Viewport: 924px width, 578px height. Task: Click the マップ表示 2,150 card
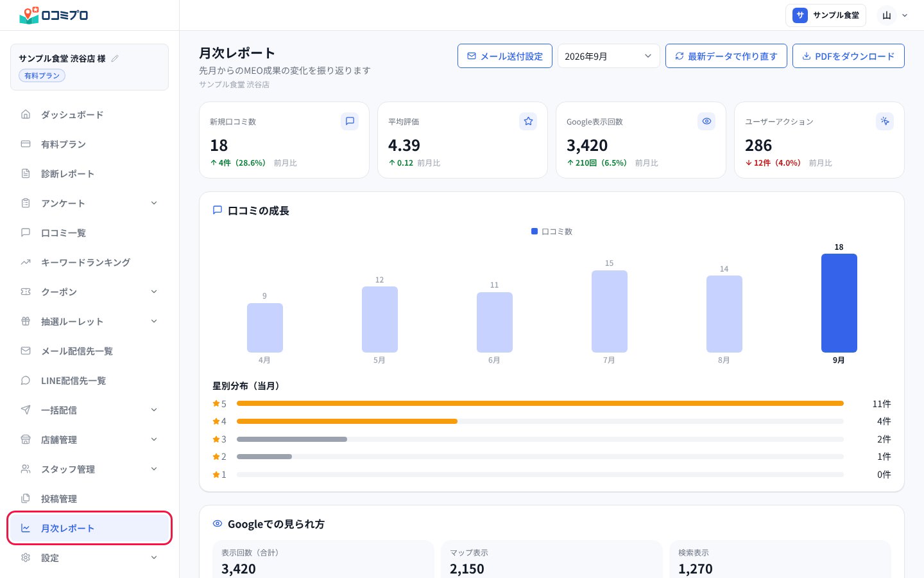point(552,560)
